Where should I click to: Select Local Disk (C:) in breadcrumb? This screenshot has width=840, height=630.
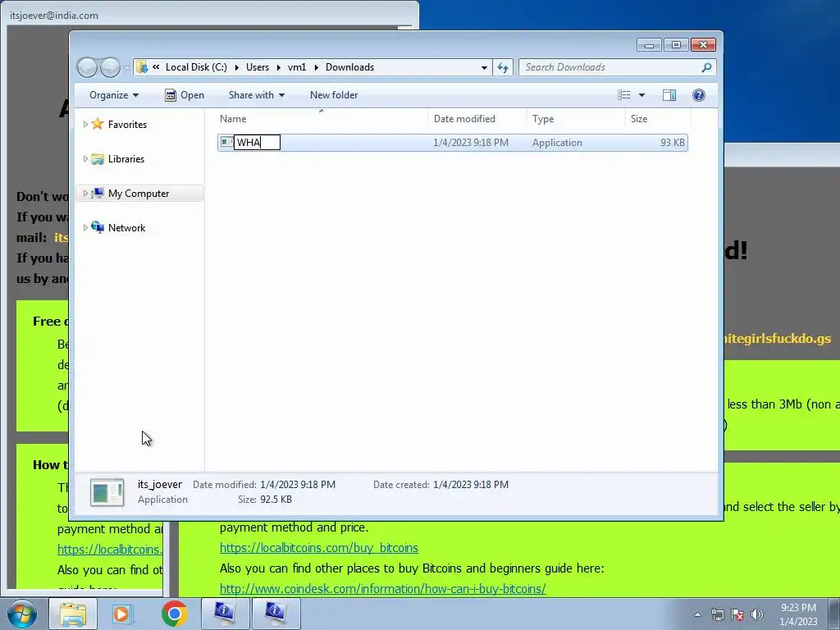[196, 67]
